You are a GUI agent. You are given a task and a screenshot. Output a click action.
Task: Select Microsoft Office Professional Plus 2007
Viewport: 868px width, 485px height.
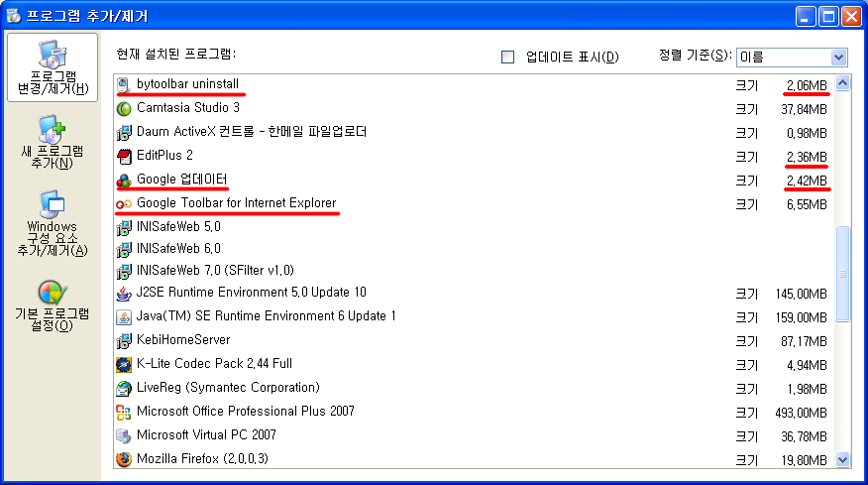pos(246,412)
